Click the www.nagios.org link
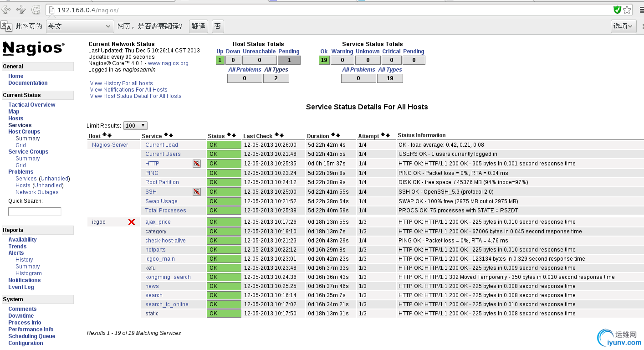Screen dimensions: 644x350 [168, 63]
